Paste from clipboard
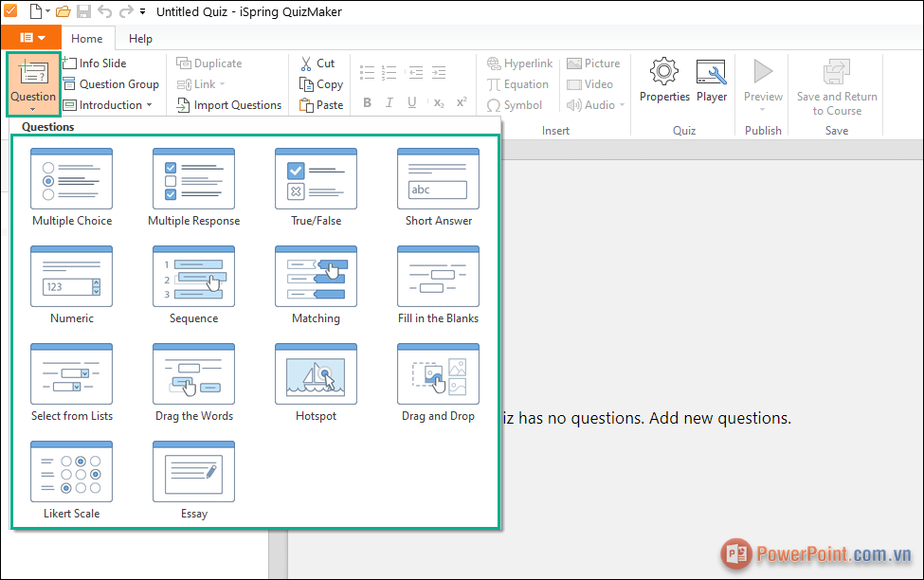 [321, 105]
